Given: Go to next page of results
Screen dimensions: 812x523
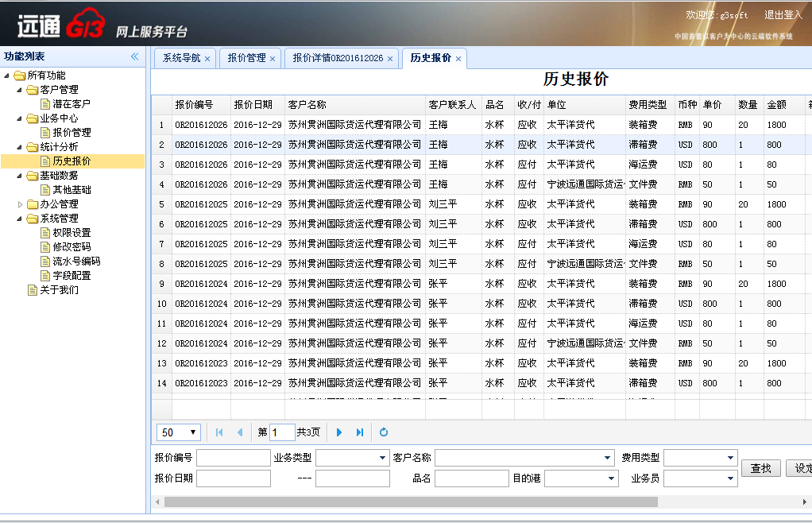Looking at the screenshot, I should click(x=339, y=432).
